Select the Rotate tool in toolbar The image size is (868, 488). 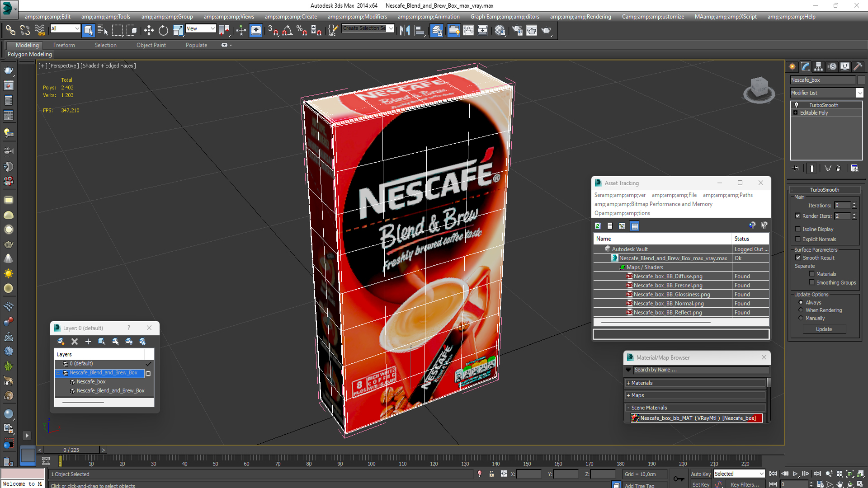coord(163,30)
